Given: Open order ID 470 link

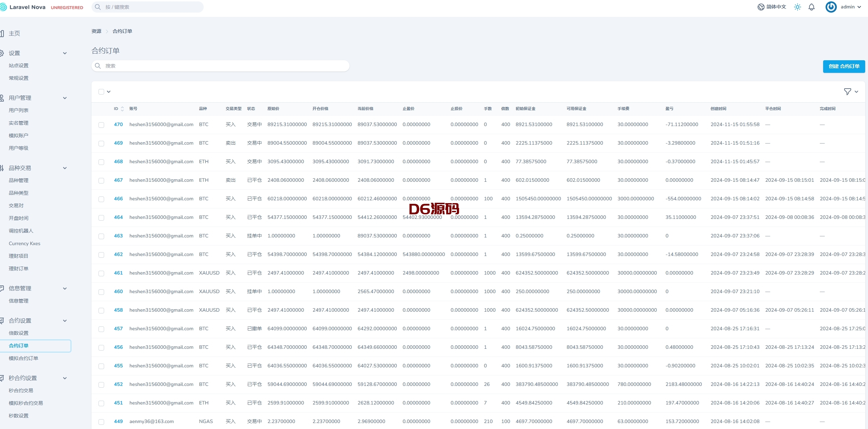Looking at the screenshot, I should tap(118, 125).
